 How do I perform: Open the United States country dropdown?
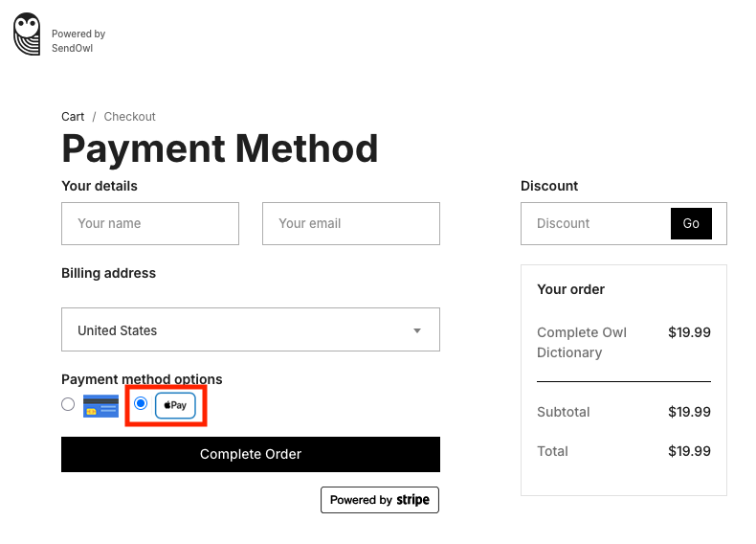click(250, 329)
